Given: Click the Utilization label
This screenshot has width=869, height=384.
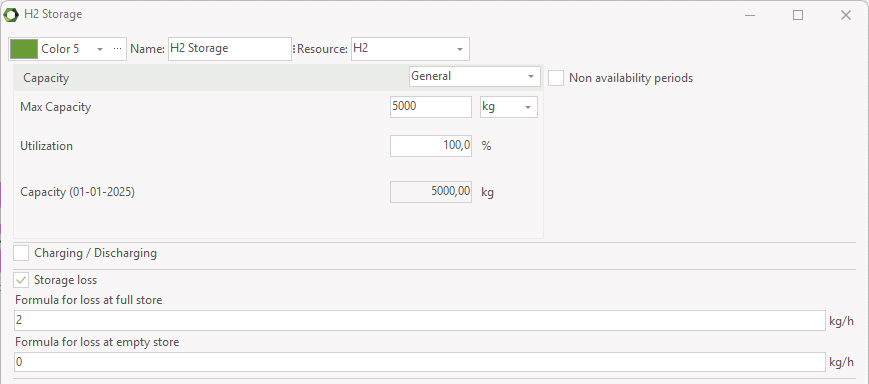Looking at the screenshot, I should pyautogui.click(x=47, y=146).
